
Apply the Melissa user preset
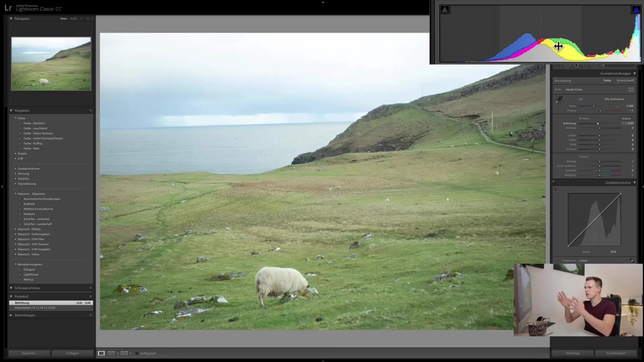[28, 280]
